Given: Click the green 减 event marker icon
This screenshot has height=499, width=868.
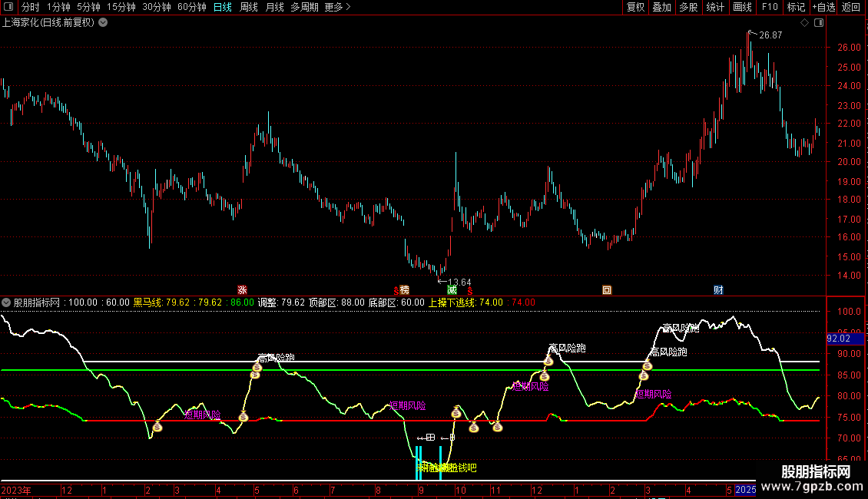Looking at the screenshot, I should (452, 290).
